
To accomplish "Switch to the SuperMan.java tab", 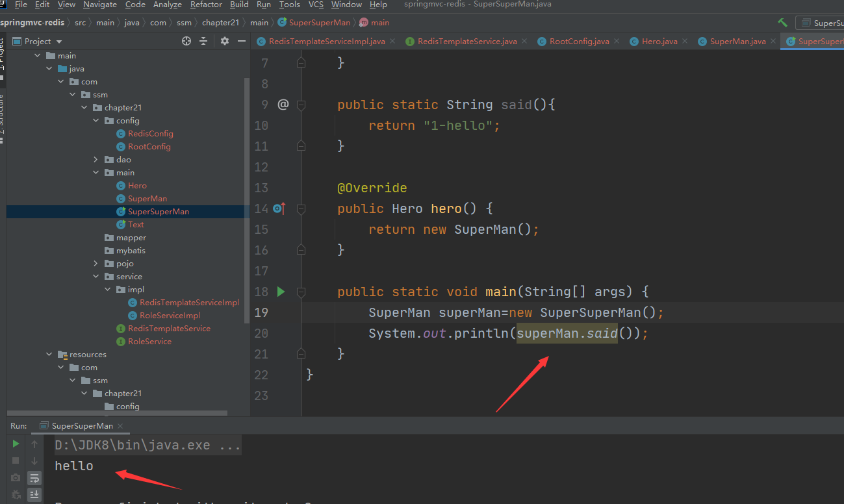I will [737, 41].
